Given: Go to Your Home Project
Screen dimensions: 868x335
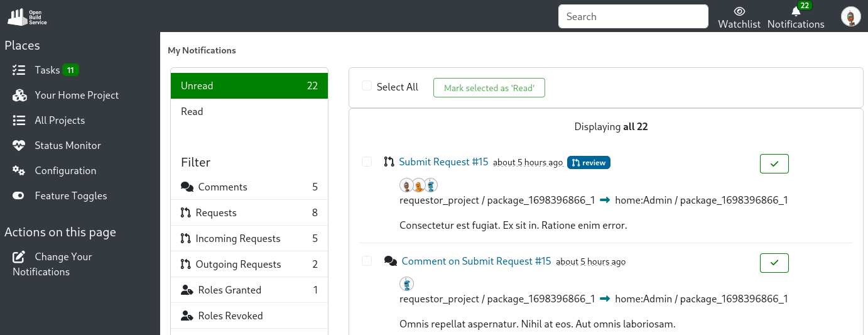Looking at the screenshot, I should point(77,96).
